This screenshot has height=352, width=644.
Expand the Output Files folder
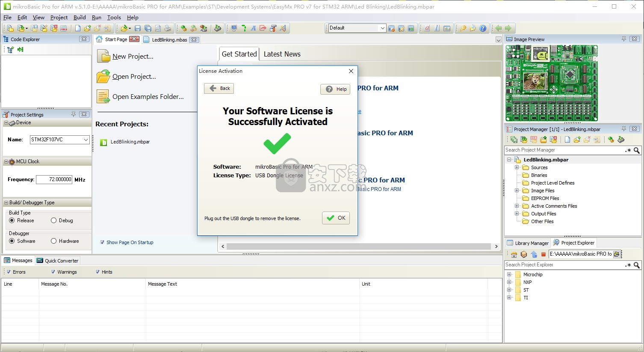[x=517, y=214]
